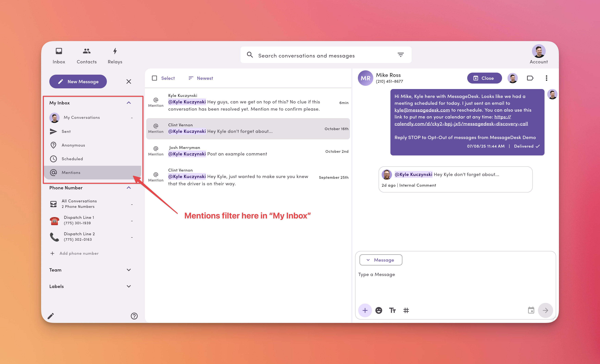Screen dimensions: 600x364
Task: Click the hashtag template icon
Action: point(406,310)
